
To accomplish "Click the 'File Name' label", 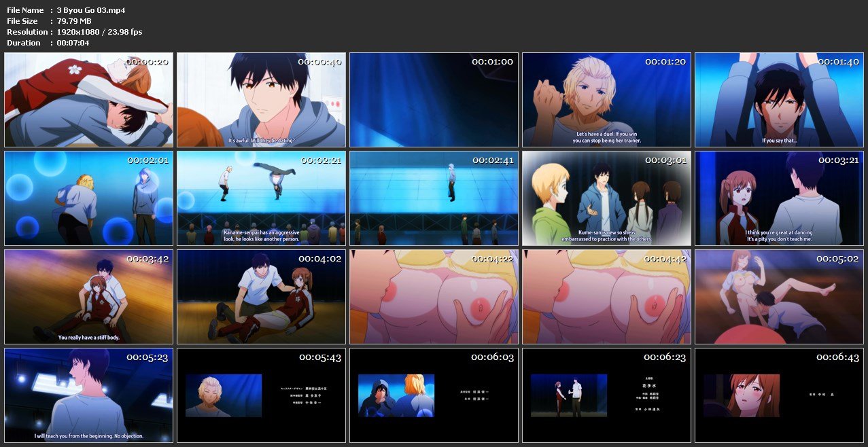I will click(x=25, y=10).
